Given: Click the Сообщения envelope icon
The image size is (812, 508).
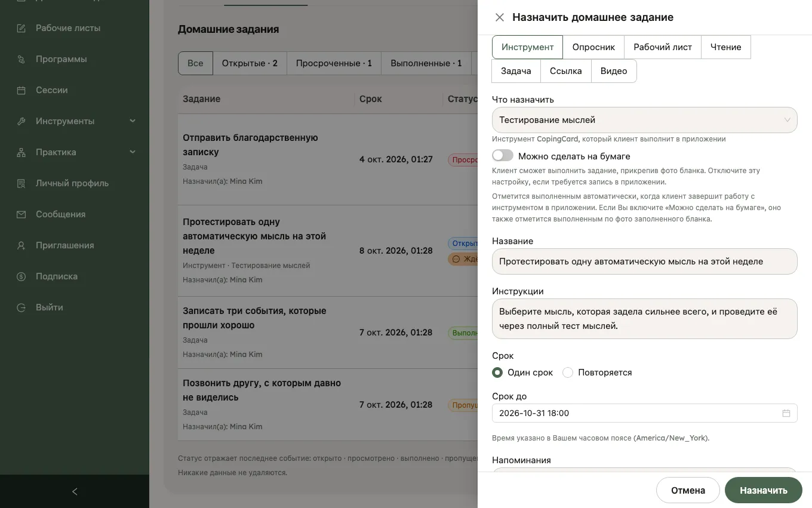Looking at the screenshot, I should (x=21, y=214).
